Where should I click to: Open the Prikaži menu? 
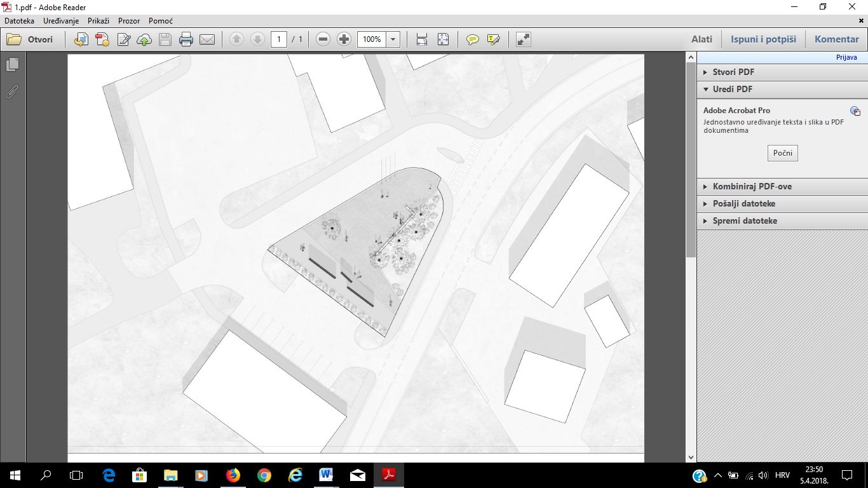pos(98,21)
